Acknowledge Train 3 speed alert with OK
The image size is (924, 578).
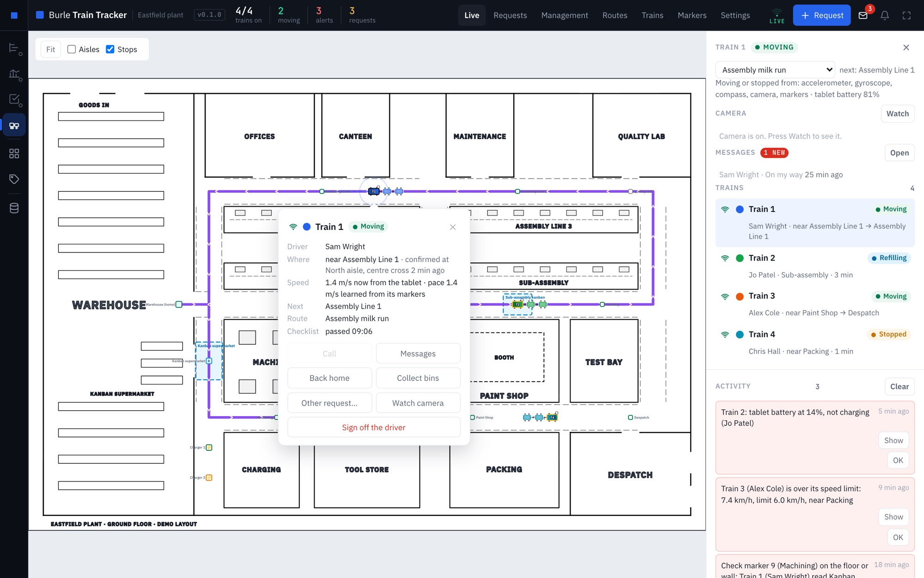coord(898,537)
